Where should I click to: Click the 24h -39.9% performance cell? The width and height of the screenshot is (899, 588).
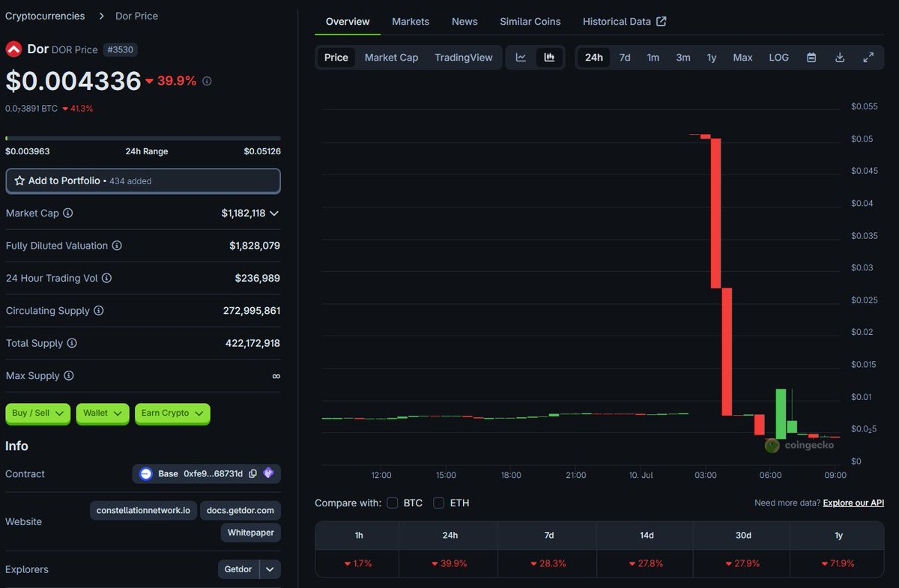point(449,563)
